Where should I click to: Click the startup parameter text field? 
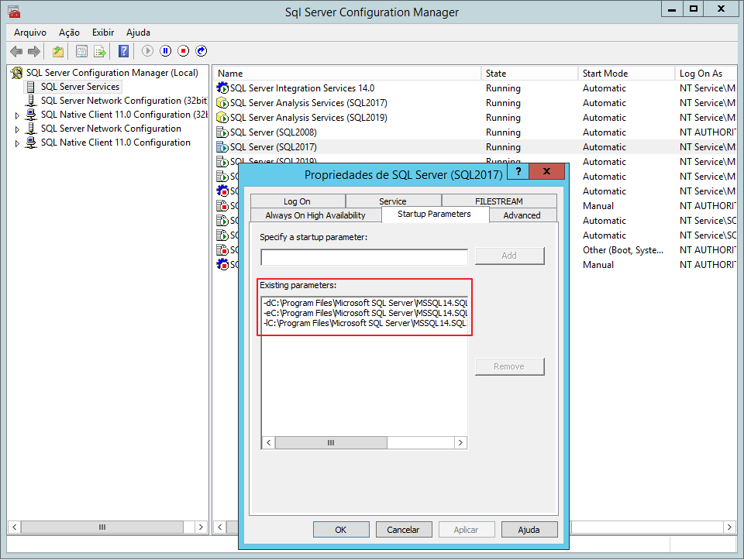(364, 257)
